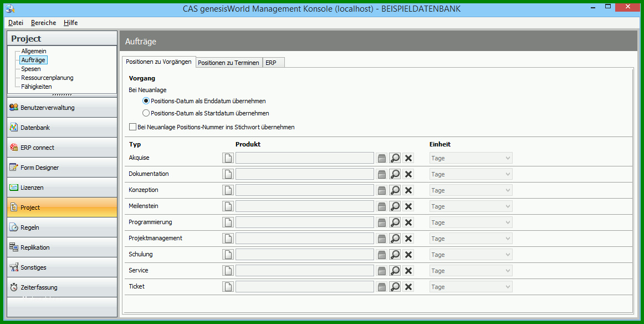Viewport: 644px width, 324px height.
Task: Open the Einheit dropdown for Konzeption
Action: click(471, 190)
